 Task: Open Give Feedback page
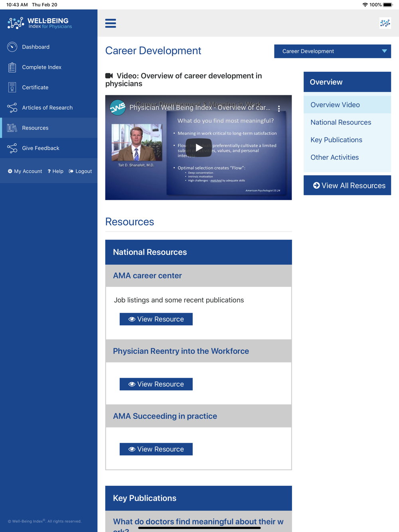pyautogui.click(x=49, y=148)
